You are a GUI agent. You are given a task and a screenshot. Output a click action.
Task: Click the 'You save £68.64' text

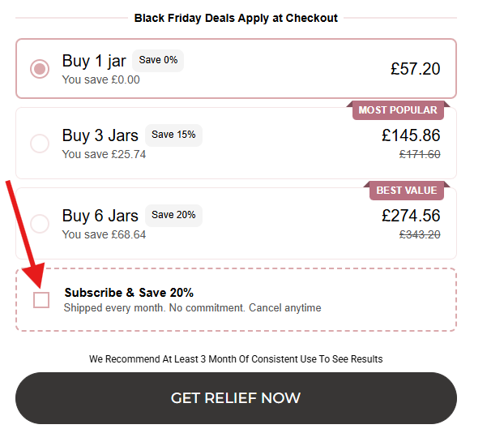(x=104, y=234)
